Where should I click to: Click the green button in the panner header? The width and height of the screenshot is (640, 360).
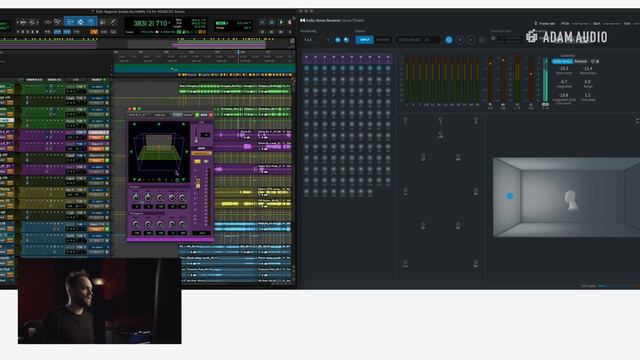[197, 115]
